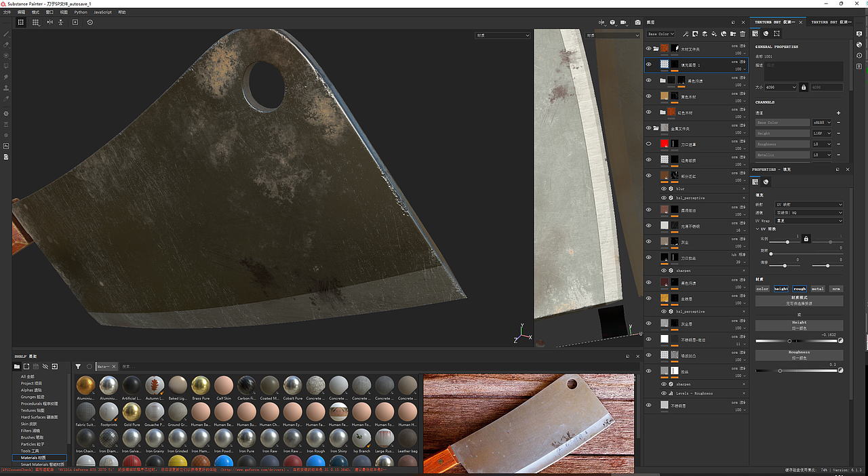
Task: Select the clone tool in left toolbar
Action: tap(7, 88)
